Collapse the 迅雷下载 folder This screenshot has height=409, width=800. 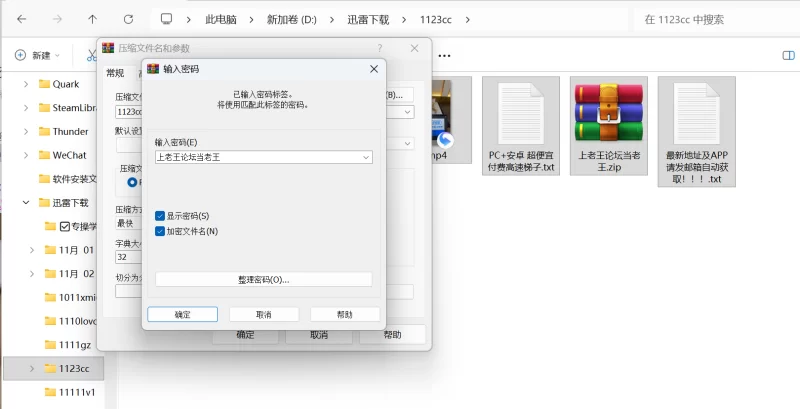pyautogui.click(x=26, y=202)
